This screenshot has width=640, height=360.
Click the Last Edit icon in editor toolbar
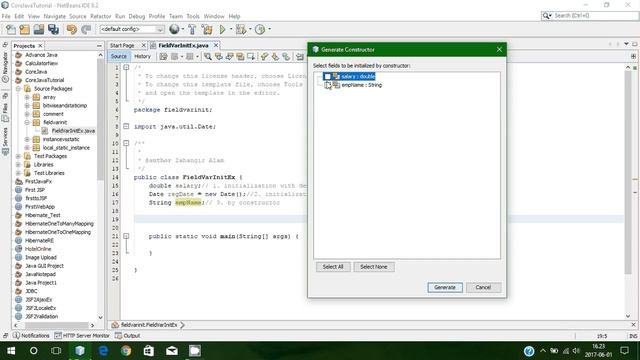(x=163, y=57)
